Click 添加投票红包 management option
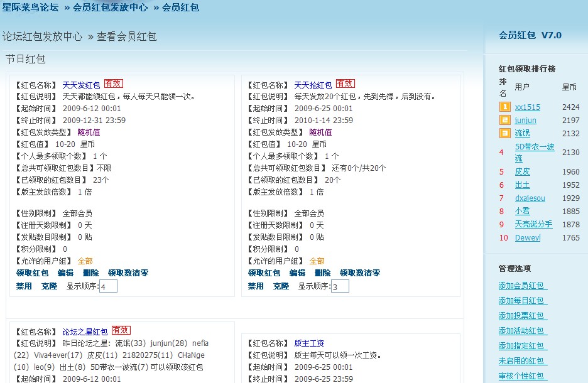 [x=523, y=316]
